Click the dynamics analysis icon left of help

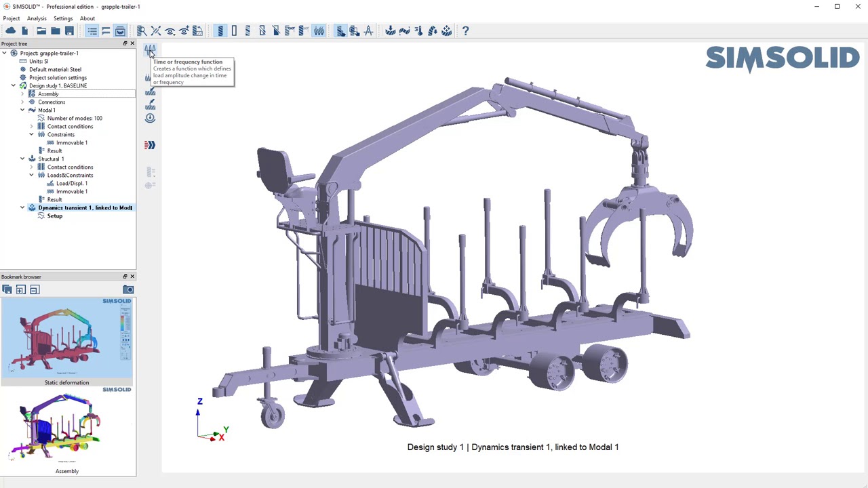point(446,30)
